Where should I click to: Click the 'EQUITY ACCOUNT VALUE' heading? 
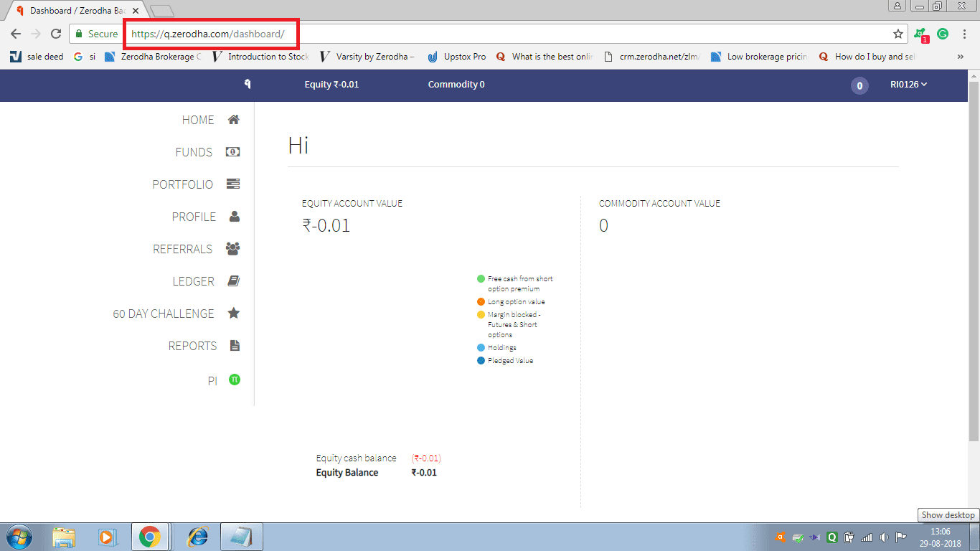coord(352,204)
